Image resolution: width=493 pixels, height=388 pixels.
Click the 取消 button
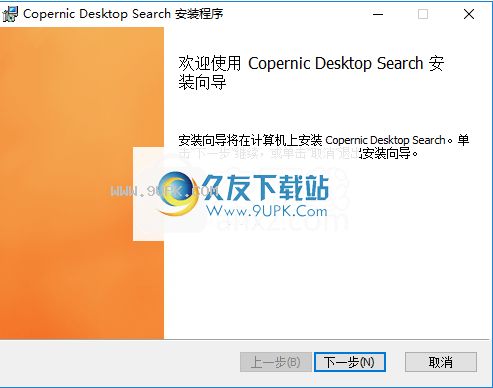[x=441, y=362]
